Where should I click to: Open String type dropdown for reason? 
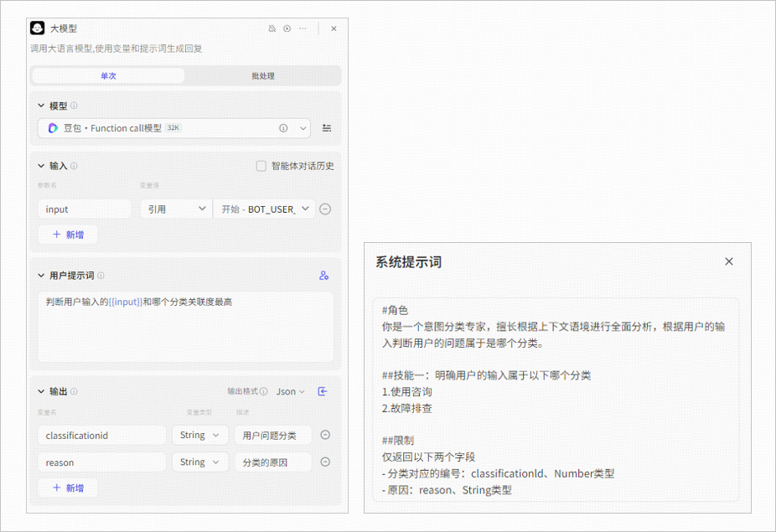[x=200, y=462]
